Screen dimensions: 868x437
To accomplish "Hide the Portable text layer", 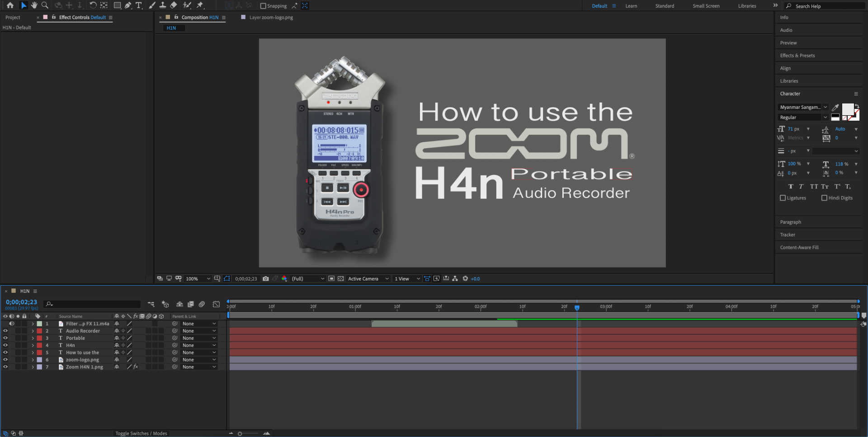I will (5, 338).
